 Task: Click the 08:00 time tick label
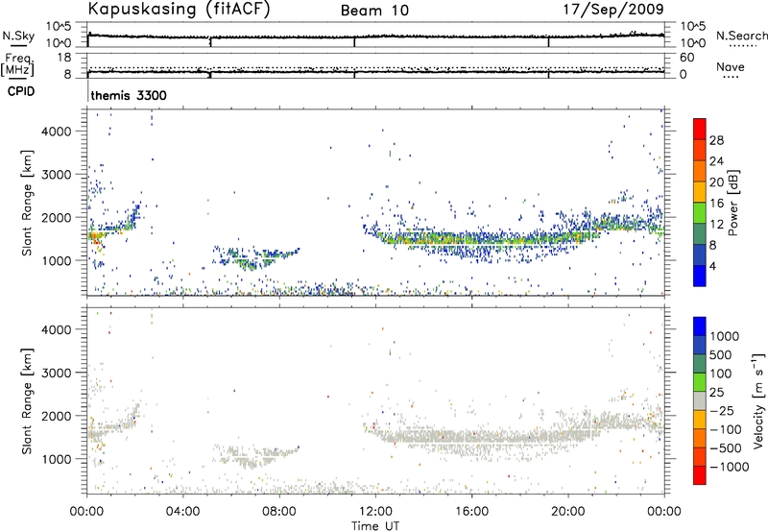(x=279, y=512)
